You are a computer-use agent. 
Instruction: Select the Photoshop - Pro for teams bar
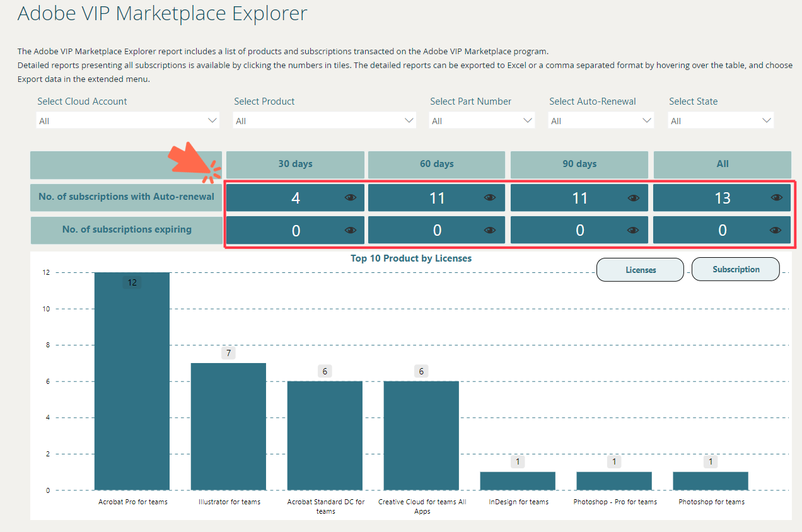click(x=614, y=481)
